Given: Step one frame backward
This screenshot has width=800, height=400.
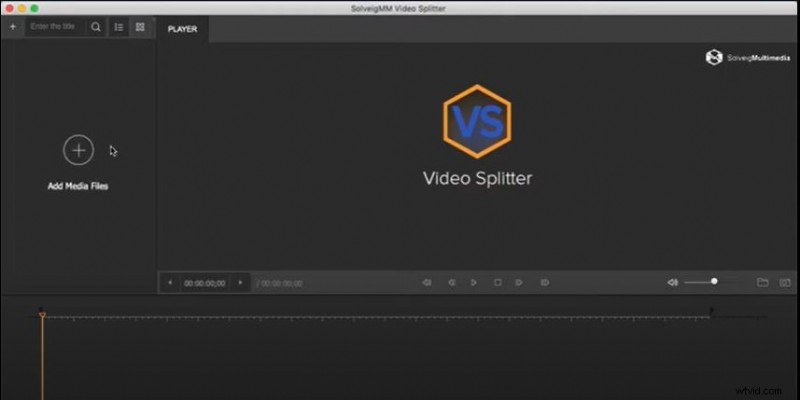Looking at the screenshot, I should (452, 282).
